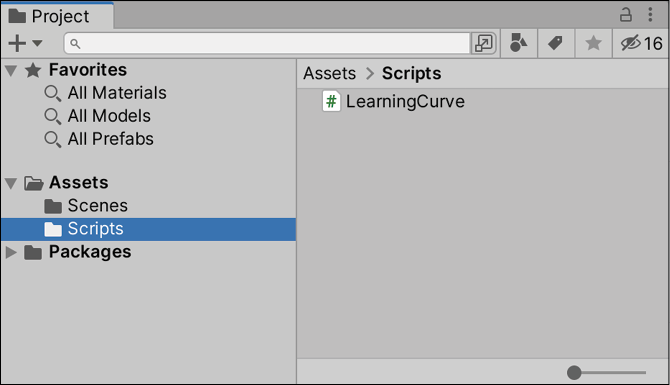Image resolution: width=670 pixels, height=385 pixels.
Task: Click the open-in-Search-window icon
Action: 483,43
